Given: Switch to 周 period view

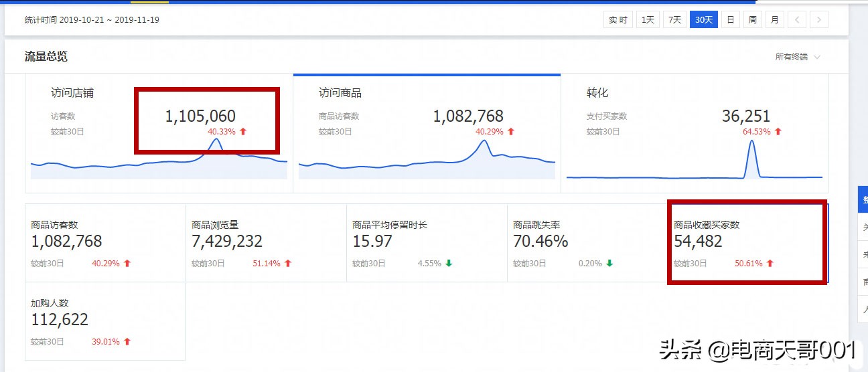Looking at the screenshot, I should (753, 19).
